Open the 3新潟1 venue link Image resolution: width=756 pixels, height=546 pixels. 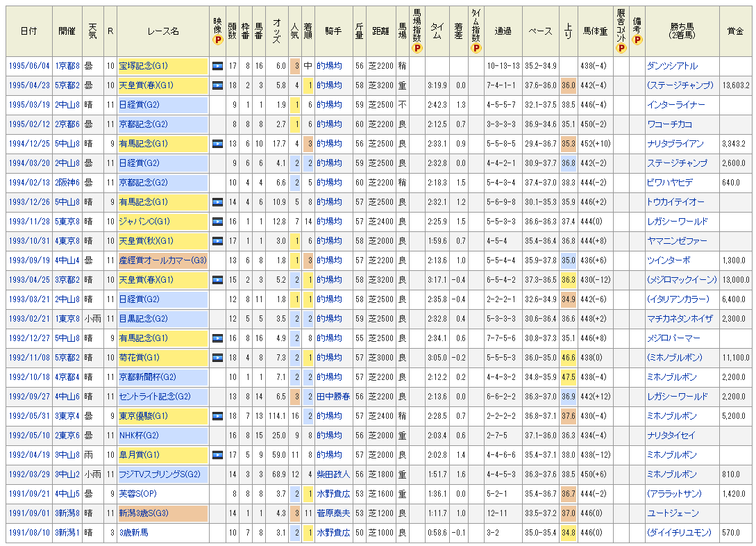click(x=67, y=533)
